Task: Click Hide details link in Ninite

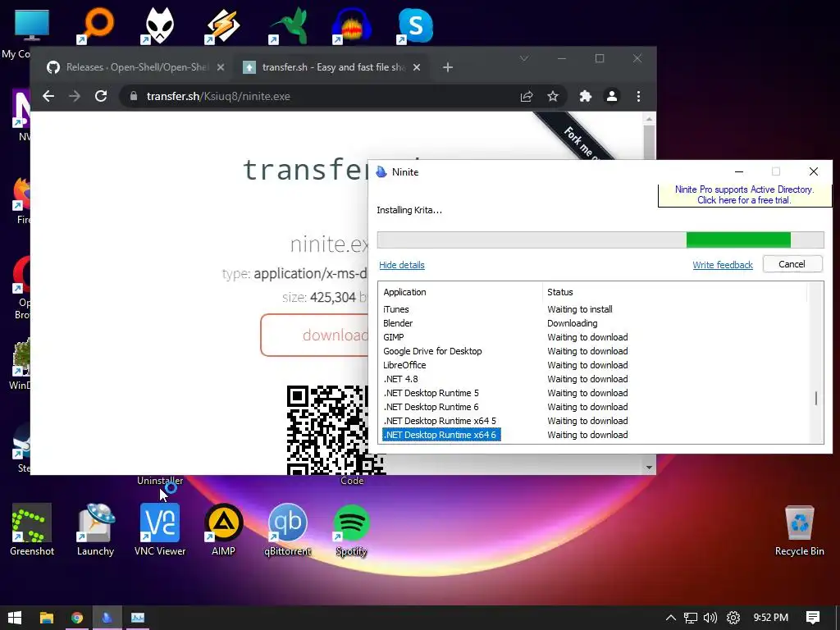Action: [x=402, y=265]
